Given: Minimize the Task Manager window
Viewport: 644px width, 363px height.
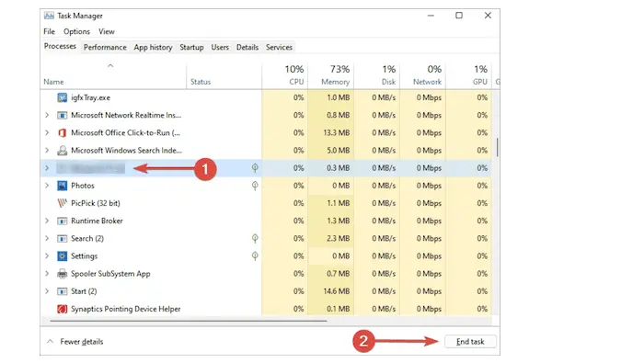Looking at the screenshot, I should coord(431,16).
